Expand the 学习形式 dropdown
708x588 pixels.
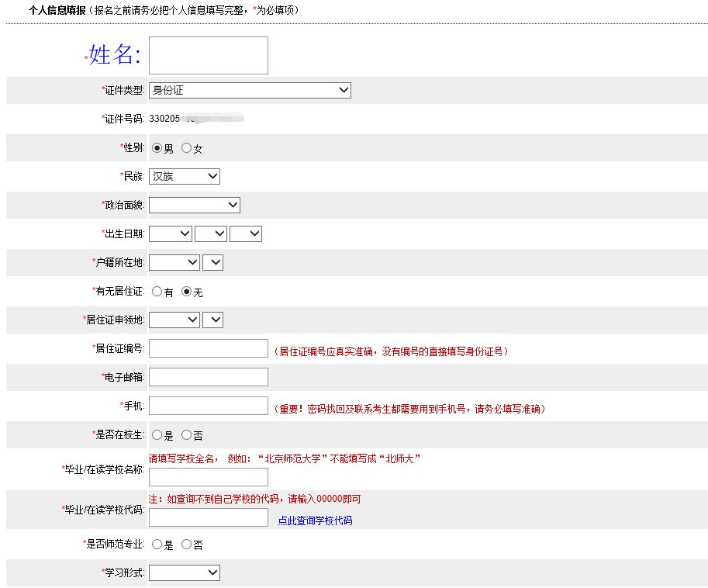185,572
